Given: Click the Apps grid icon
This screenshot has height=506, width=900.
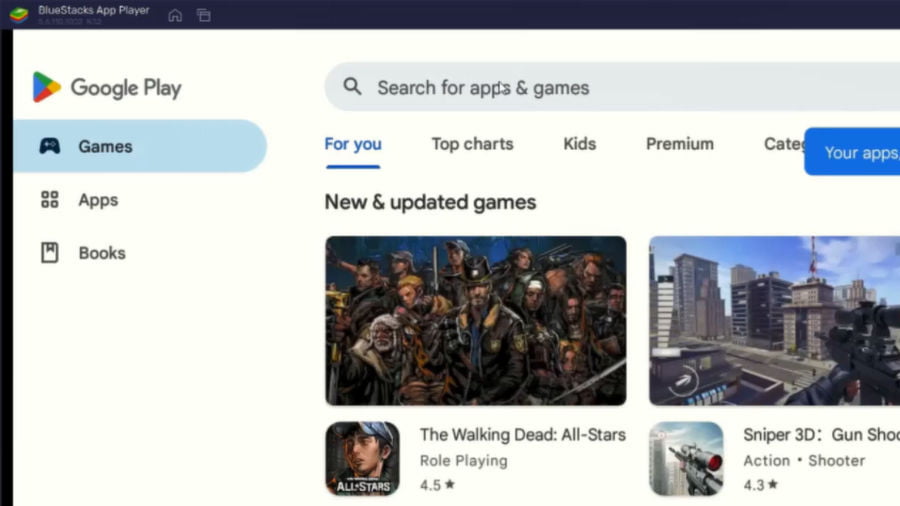Looking at the screenshot, I should (49, 200).
